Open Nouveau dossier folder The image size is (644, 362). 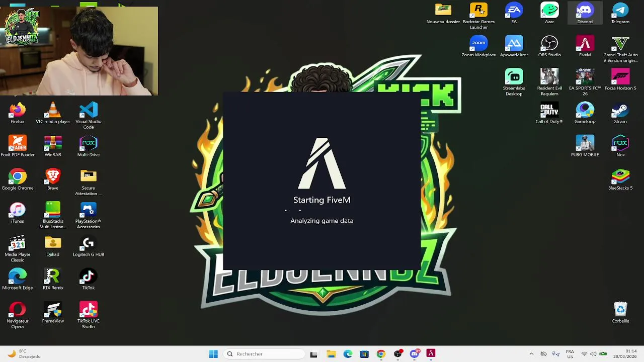[x=443, y=14]
